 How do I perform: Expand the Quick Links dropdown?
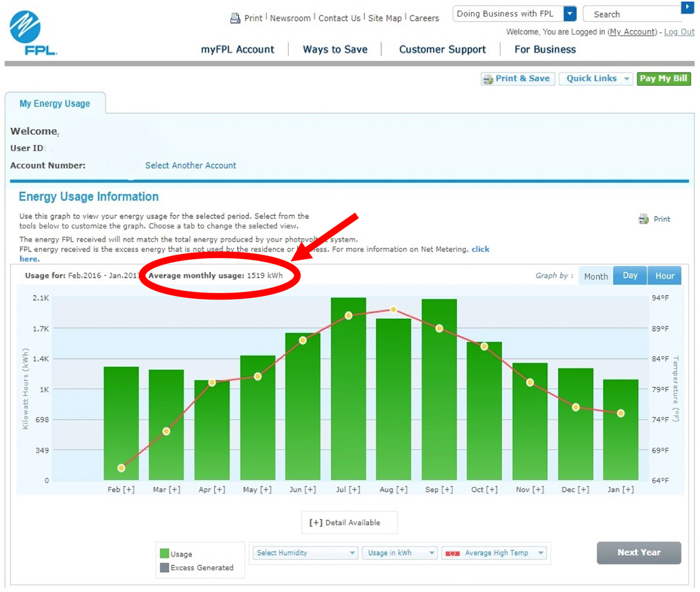pyautogui.click(x=596, y=79)
